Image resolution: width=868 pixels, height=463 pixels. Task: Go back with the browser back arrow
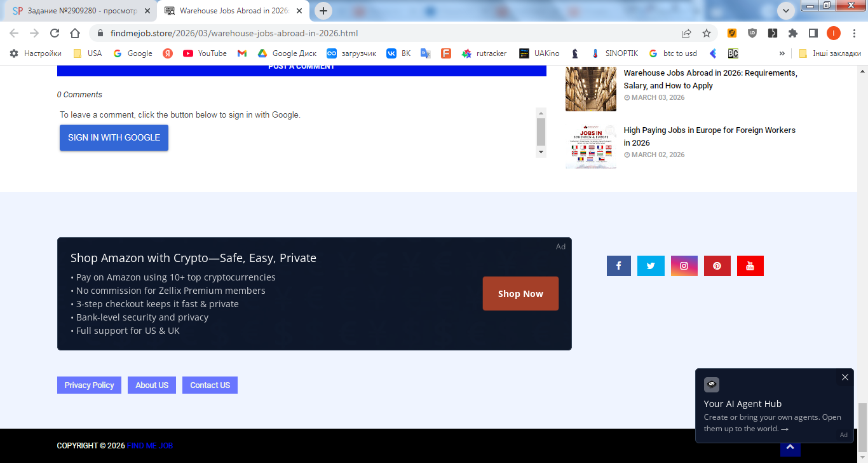(x=14, y=33)
